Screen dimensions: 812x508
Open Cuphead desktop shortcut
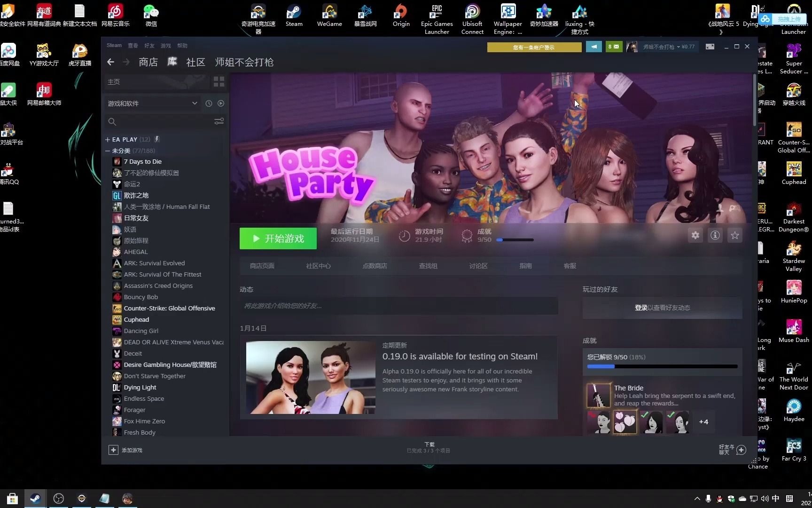794,174
